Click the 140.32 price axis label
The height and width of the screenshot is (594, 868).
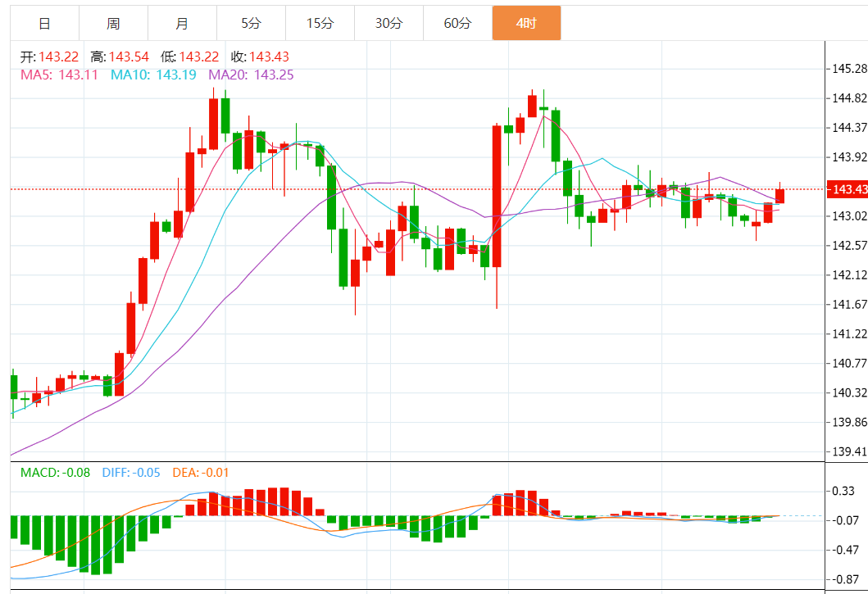tap(849, 392)
